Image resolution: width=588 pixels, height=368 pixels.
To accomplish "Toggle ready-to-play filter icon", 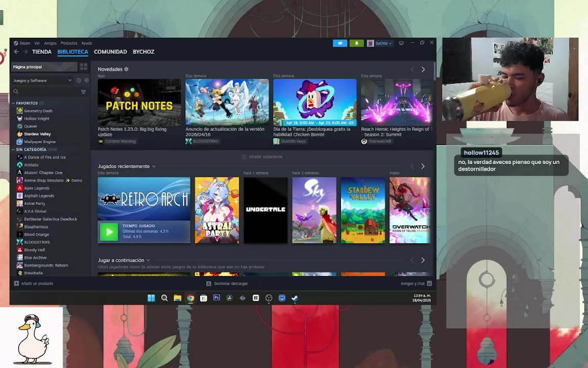I will click(86, 80).
